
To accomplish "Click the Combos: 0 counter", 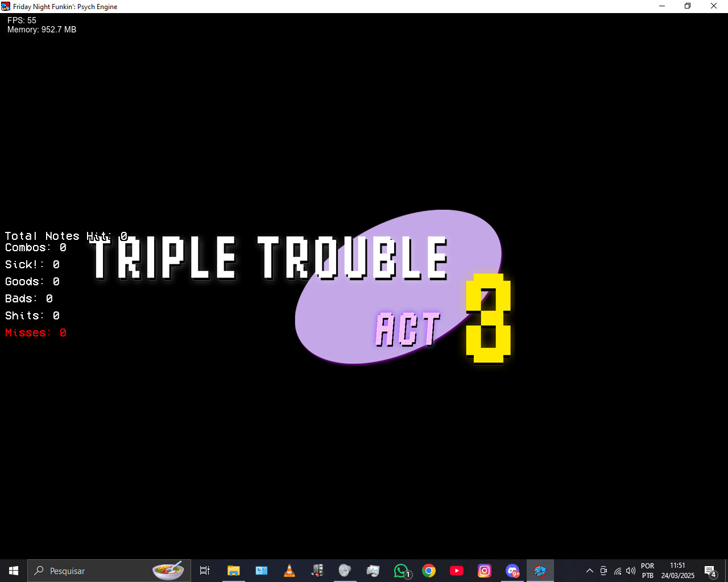I will (x=36, y=247).
